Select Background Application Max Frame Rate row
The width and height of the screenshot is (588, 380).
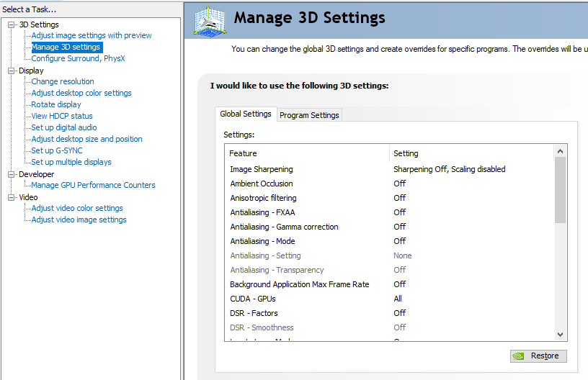pos(390,284)
